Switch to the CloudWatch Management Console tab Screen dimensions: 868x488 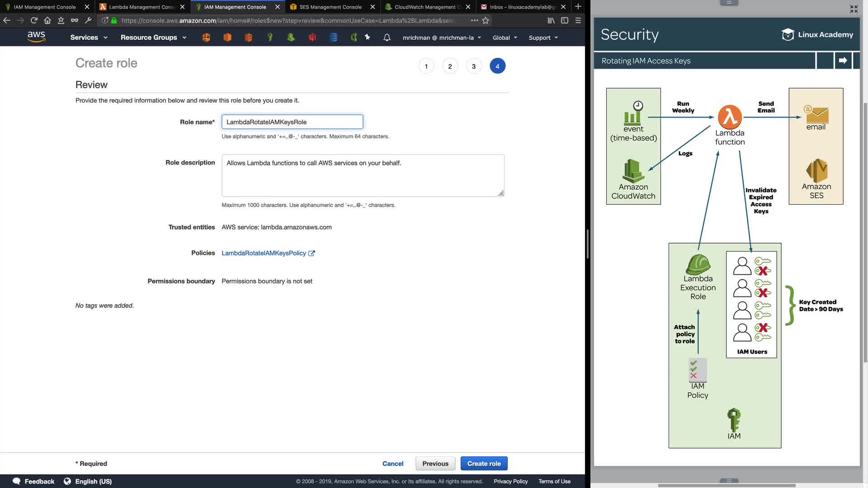(425, 7)
